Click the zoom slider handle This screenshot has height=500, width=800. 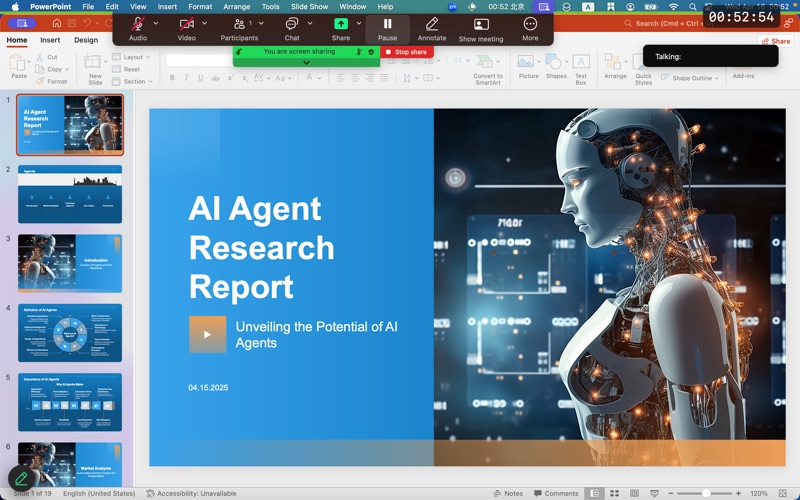706,493
